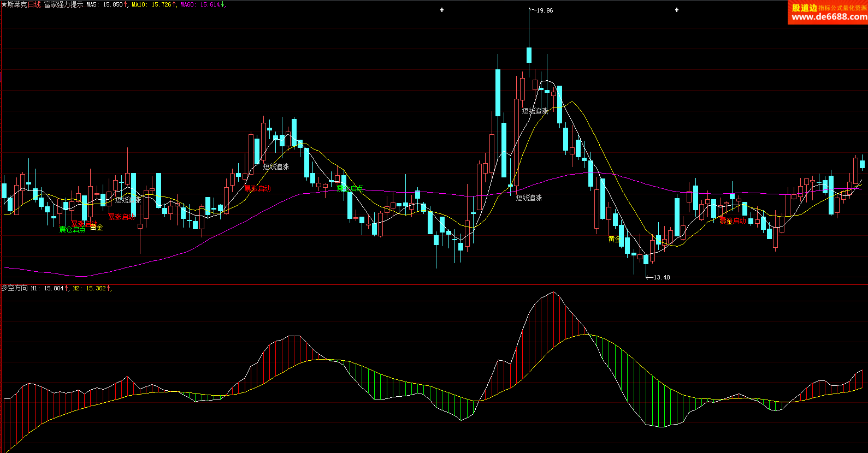
Task: Select the magenta MA60: 15.614 readout
Action: tap(200, 4)
